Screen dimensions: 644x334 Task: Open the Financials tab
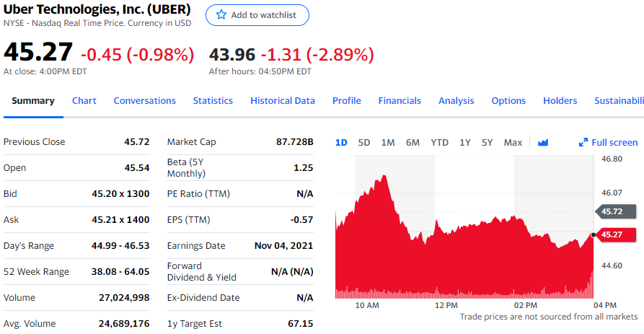pos(400,101)
